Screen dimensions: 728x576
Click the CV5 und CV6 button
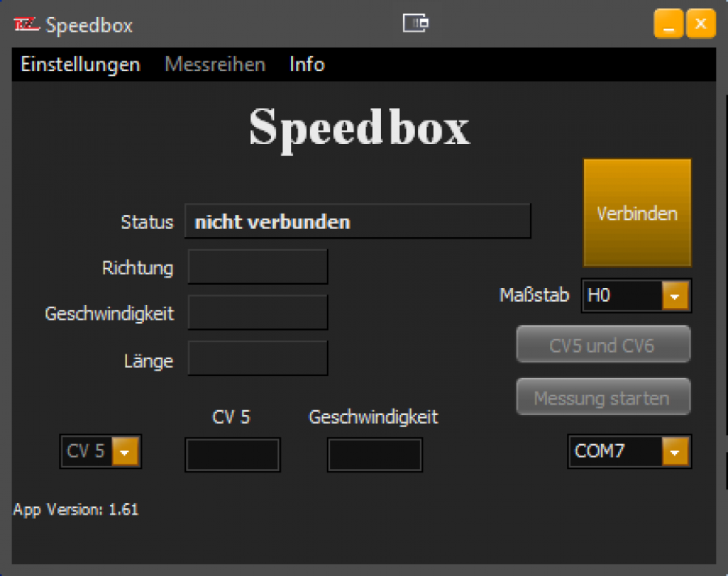coord(603,344)
